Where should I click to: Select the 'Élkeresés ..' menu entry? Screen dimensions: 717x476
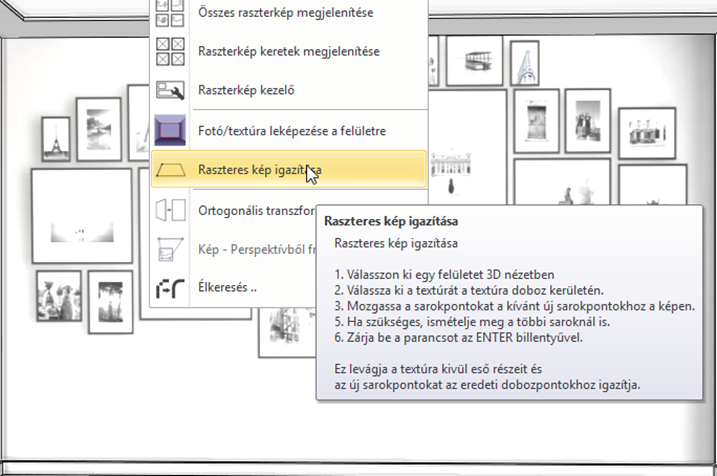[229, 289]
